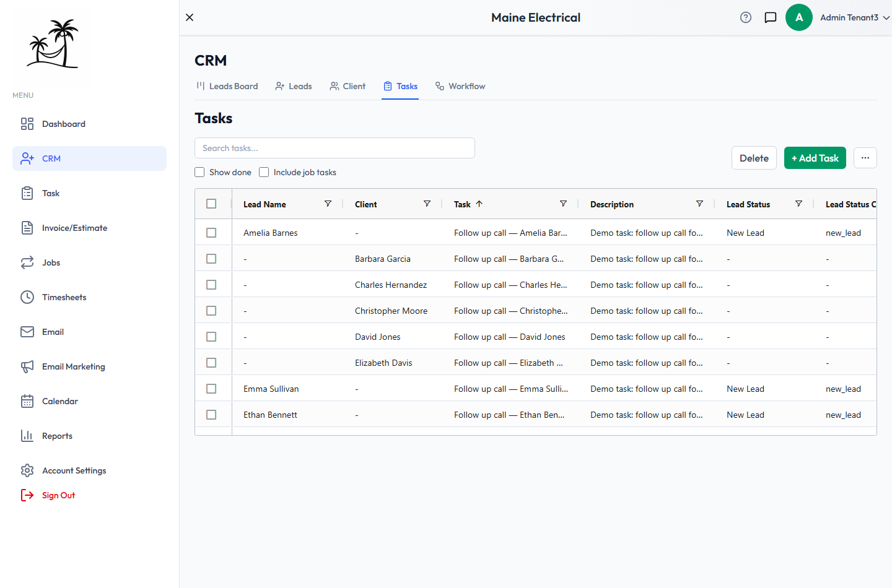Switch to the Leads Board tab

coord(227,86)
